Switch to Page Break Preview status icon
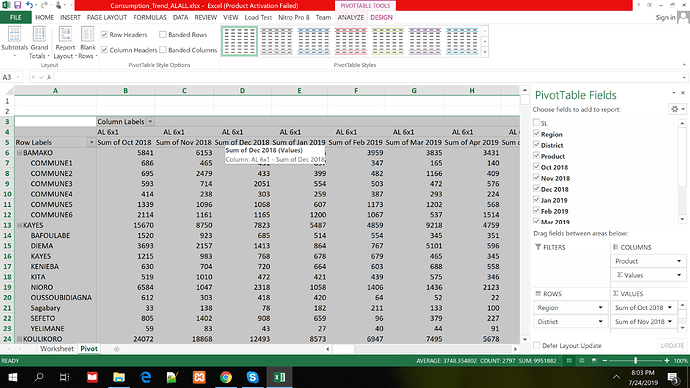 coord(594,360)
